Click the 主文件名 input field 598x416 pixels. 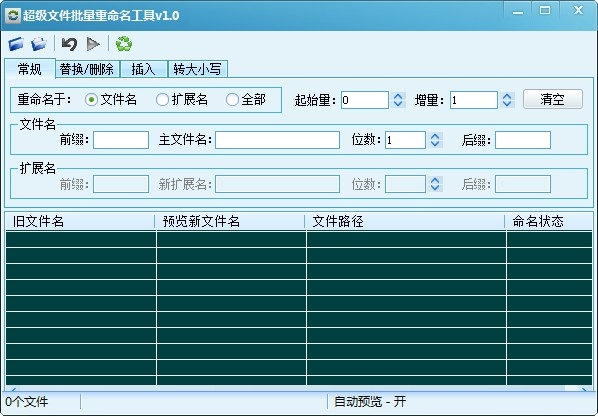coord(277,140)
